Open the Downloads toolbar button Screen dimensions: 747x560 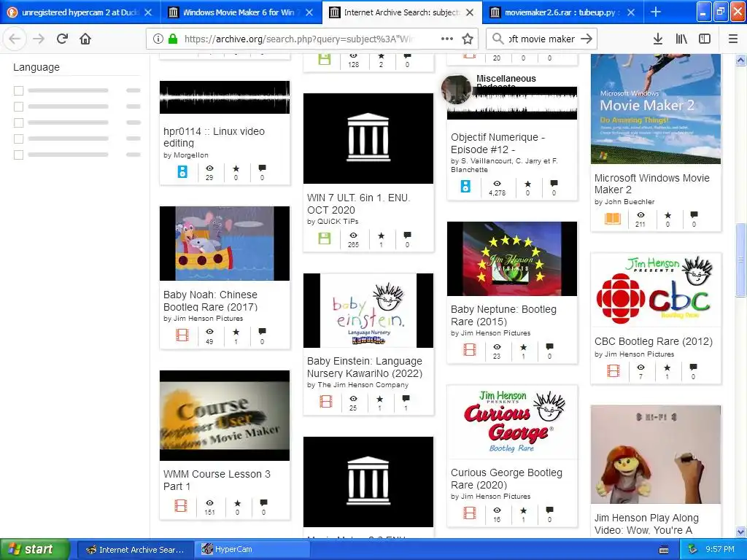point(658,39)
